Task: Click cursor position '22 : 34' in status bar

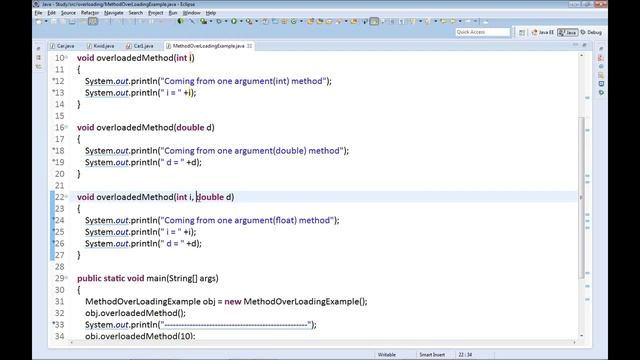Action: click(x=465, y=355)
